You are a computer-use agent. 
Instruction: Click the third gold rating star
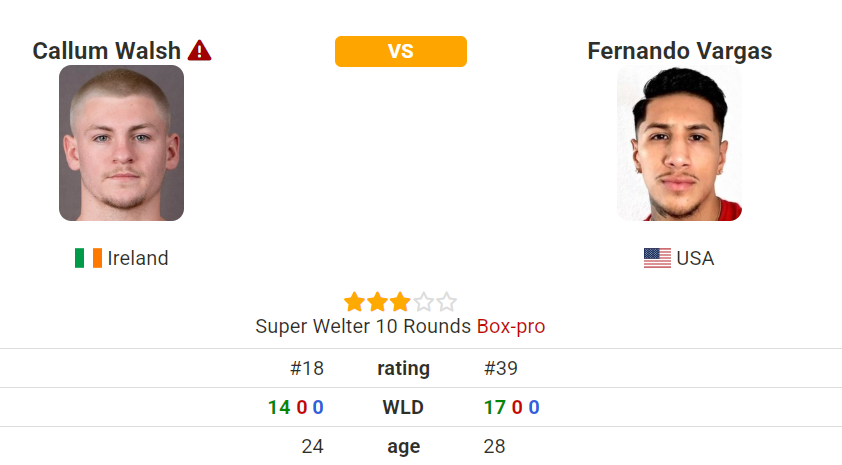[400, 302]
